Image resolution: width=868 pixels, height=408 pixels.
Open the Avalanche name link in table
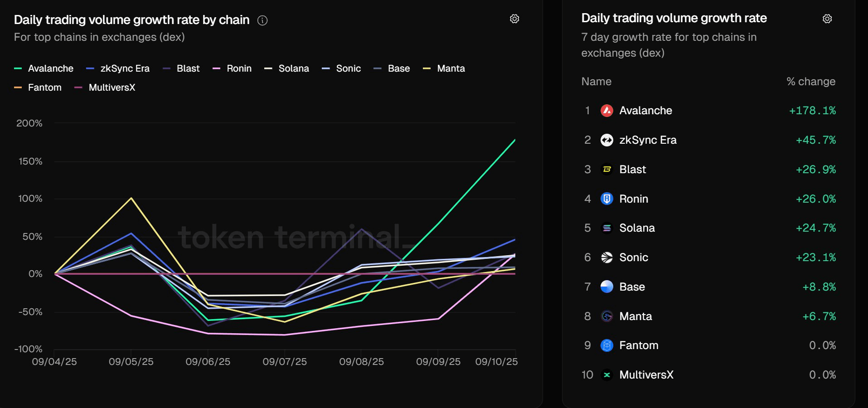tap(645, 111)
